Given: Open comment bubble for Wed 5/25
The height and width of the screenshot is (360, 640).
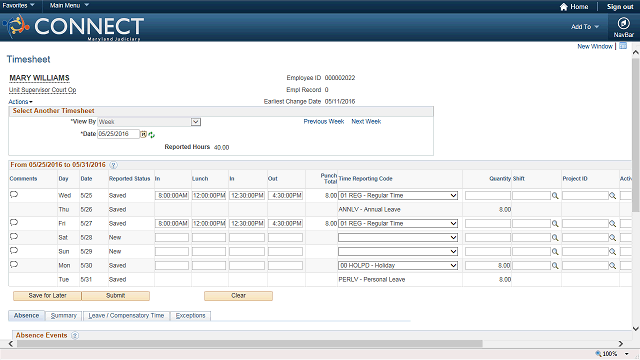Looking at the screenshot, I should [x=14, y=195].
